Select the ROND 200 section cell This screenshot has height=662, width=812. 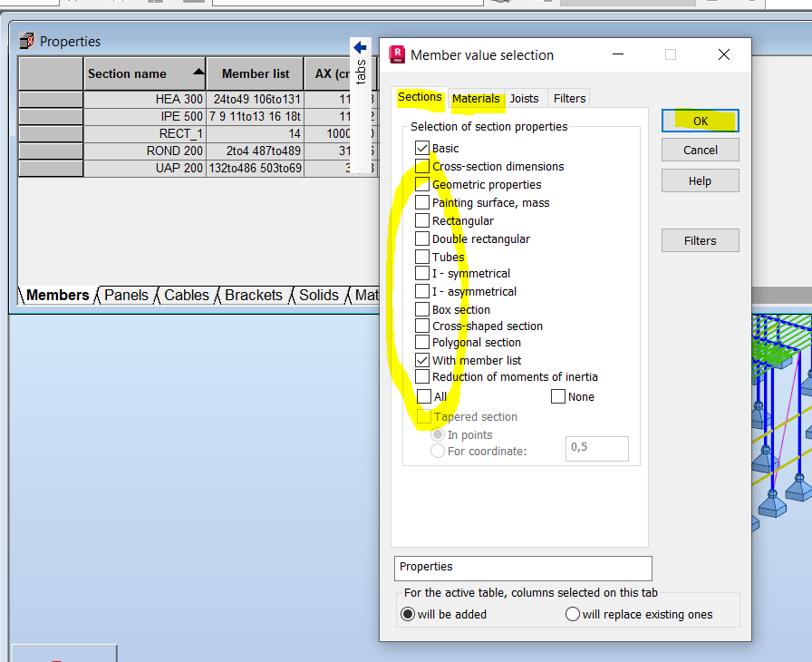point(144,151)
